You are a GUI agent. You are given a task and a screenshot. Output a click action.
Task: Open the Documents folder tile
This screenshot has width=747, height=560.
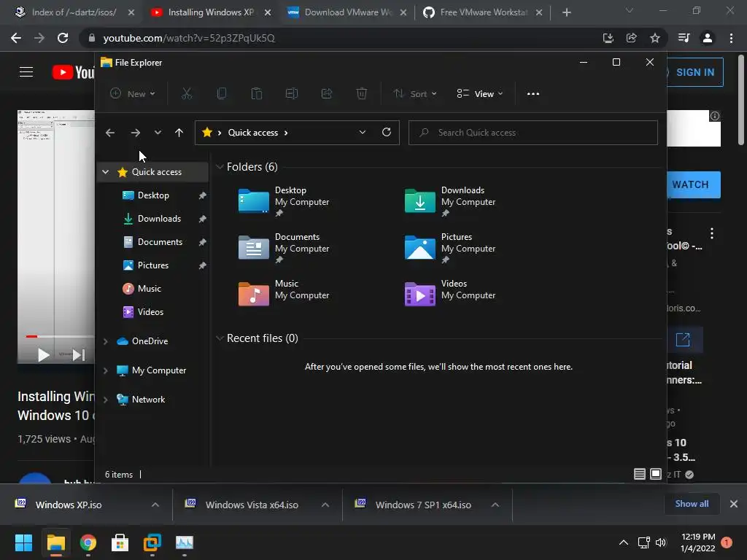pyautogui.click(x=284, y=248)
